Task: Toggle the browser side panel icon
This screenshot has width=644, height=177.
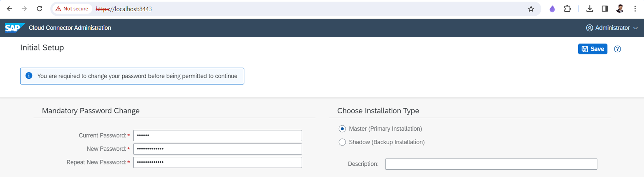Action: [605, 9]
